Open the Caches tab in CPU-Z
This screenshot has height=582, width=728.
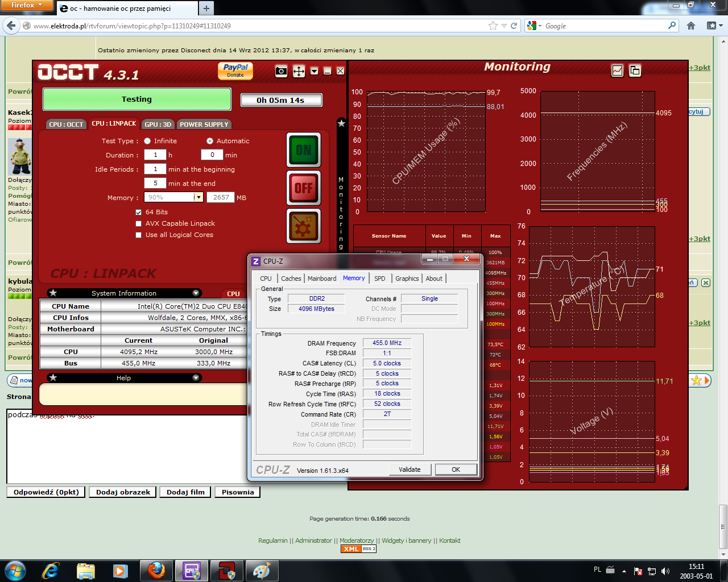(x=291, y=278)
